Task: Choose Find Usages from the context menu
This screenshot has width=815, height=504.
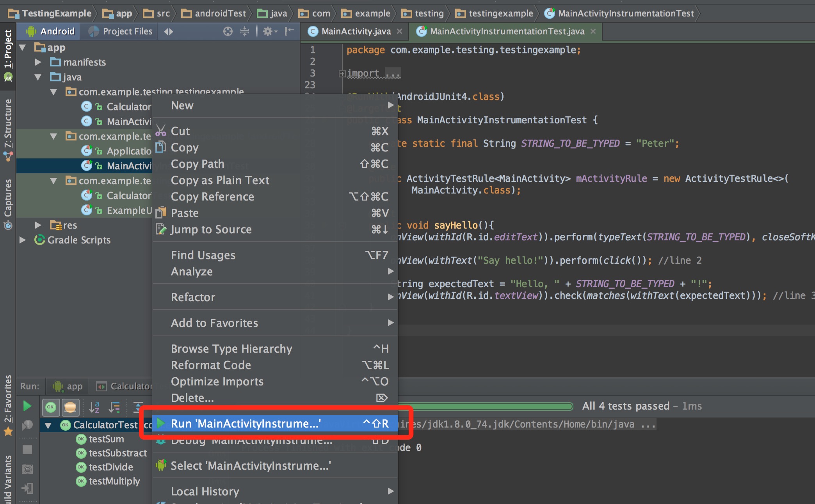Action: coord(275,255)
